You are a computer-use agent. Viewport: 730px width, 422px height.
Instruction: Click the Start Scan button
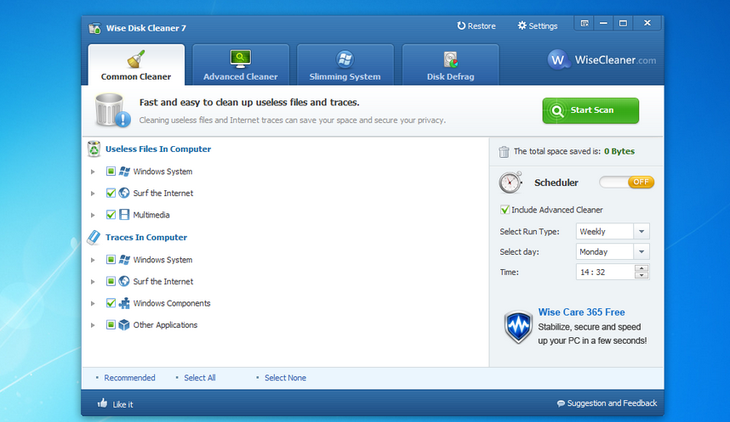pos(590,110)
